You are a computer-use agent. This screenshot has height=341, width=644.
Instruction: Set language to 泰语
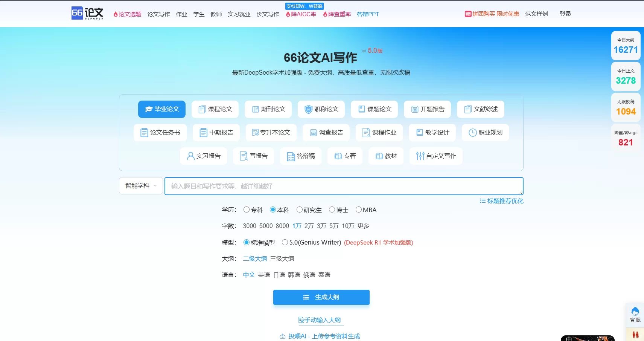click(324, 275)
